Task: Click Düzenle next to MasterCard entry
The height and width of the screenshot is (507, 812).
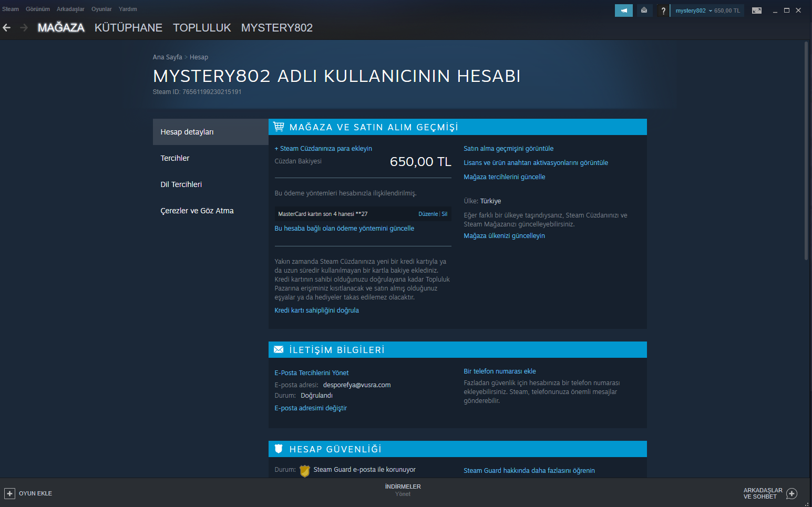Action: click(428, 214)
